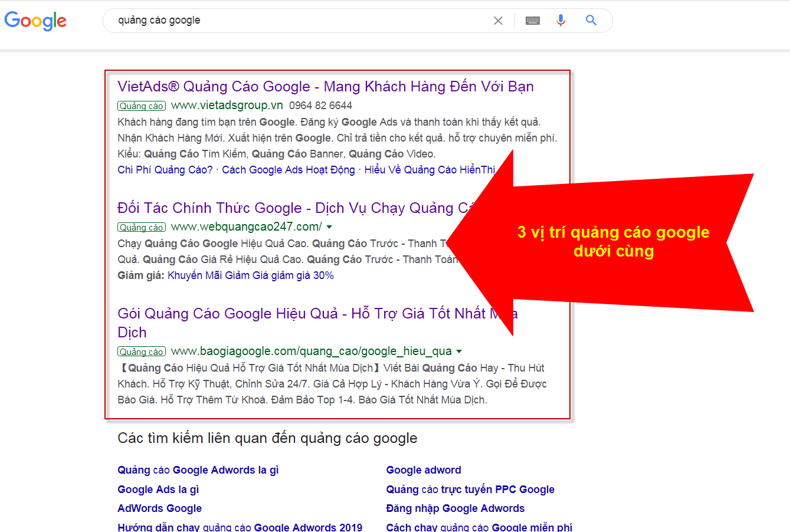
Task: Open the on-screen keyboard icon
Action: click(532, 20)
